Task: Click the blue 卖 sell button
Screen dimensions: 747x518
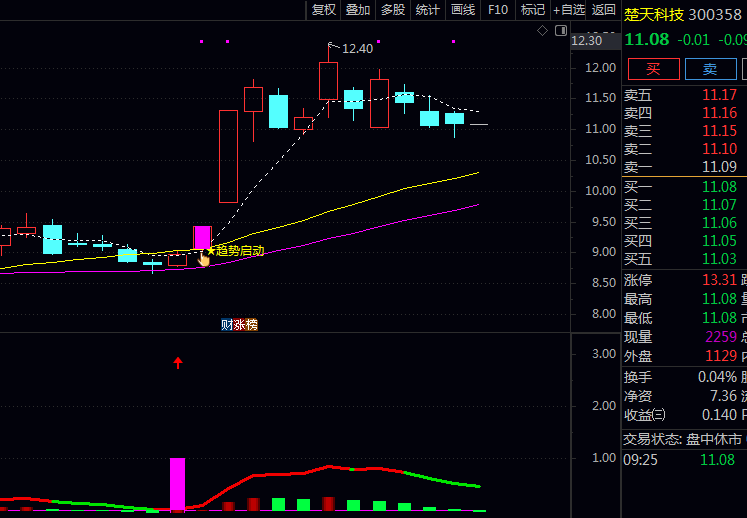Action: pyautogui.click(x=710, y=69)
